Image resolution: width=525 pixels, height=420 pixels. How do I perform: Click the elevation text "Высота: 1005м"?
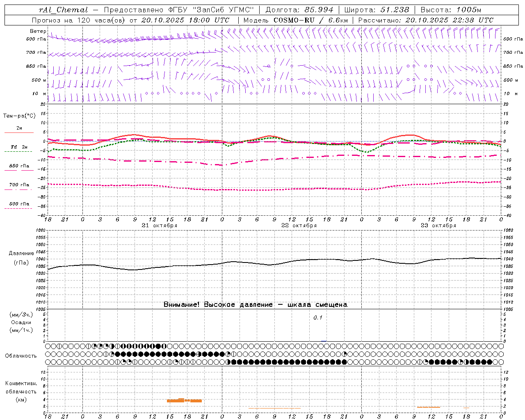pyautogui.click(x=451, y=10)
